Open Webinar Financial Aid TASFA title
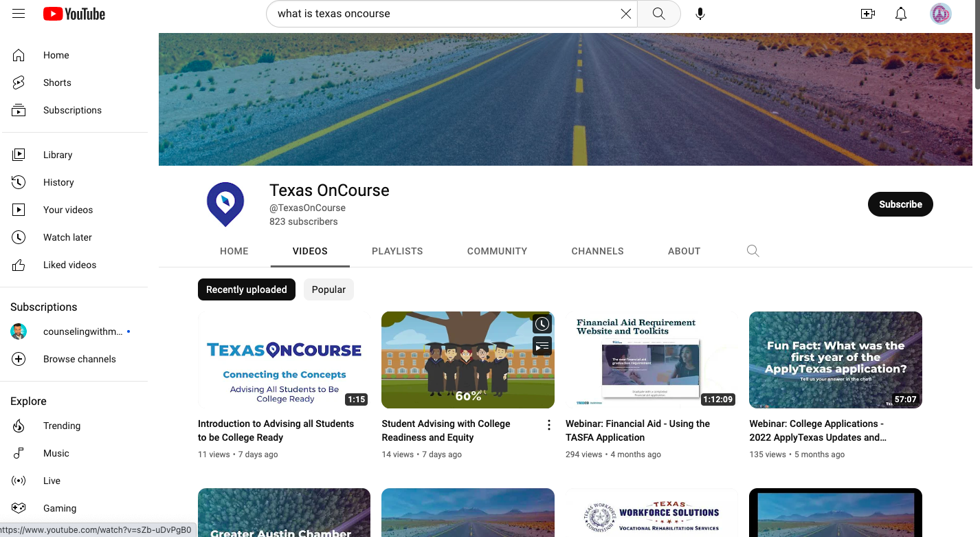 638,430
